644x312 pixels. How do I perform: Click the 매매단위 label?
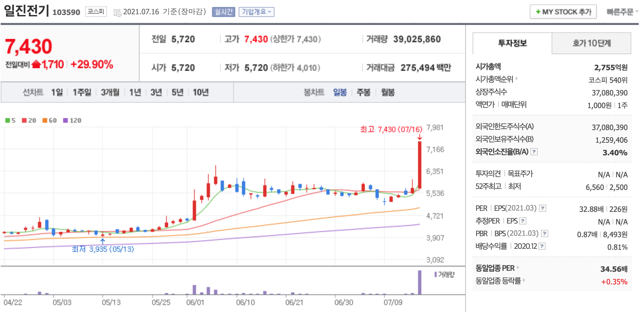pyautogui.click(x=514, y=104)
